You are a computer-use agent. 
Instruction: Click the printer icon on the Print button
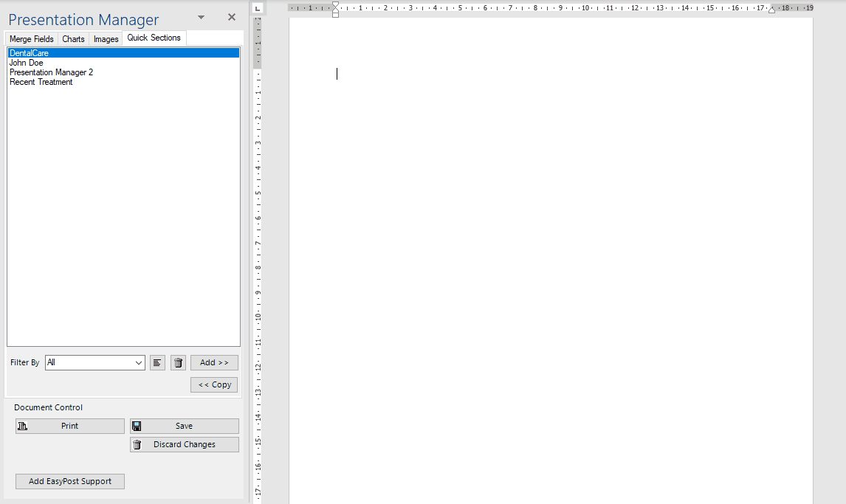click(23, 426)
